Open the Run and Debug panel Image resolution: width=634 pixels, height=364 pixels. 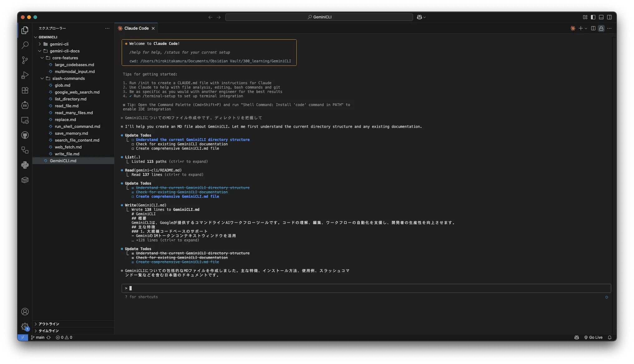[x=25, y=75]
